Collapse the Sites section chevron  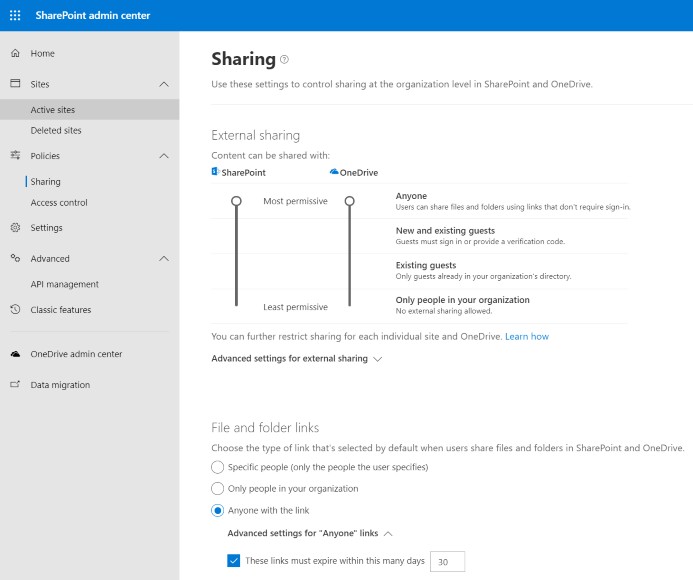(x=164, y=84)
